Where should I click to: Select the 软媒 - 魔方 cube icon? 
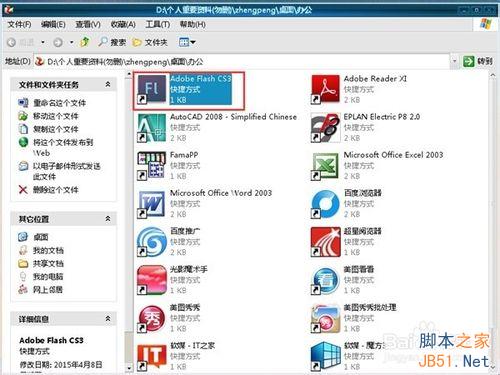click(x=325, y=356)
